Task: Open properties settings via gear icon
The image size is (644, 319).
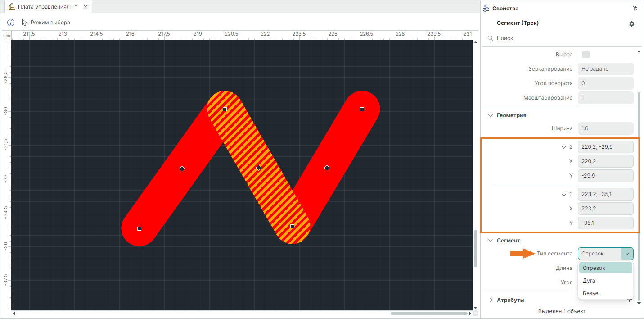Action: pyautogui.click(x=632, y=24)
